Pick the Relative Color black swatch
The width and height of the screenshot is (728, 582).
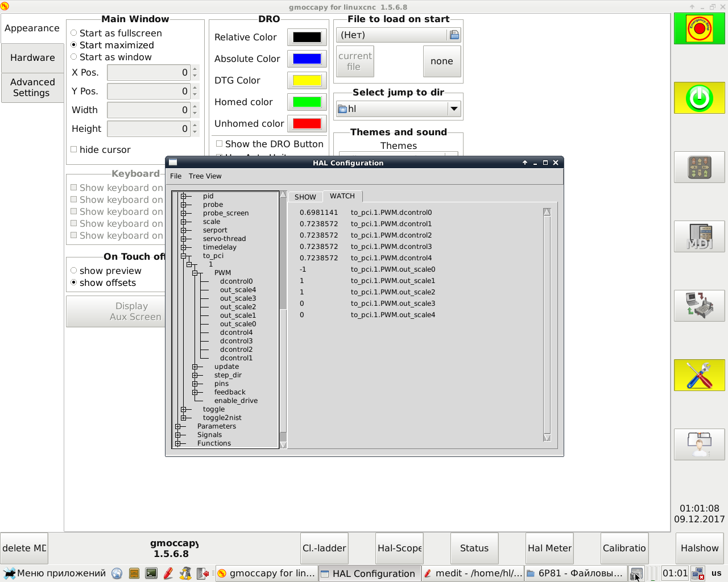click(x=307, y=38)
